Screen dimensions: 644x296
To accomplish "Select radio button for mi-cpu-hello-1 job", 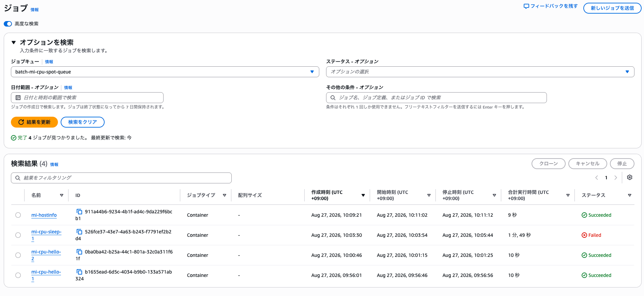I will tap(18, 275).
